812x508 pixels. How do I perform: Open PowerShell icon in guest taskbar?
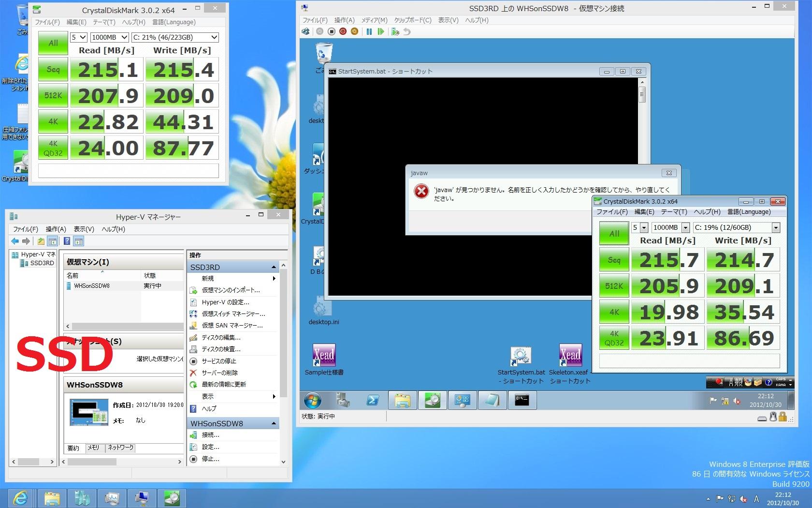(373, 400)
